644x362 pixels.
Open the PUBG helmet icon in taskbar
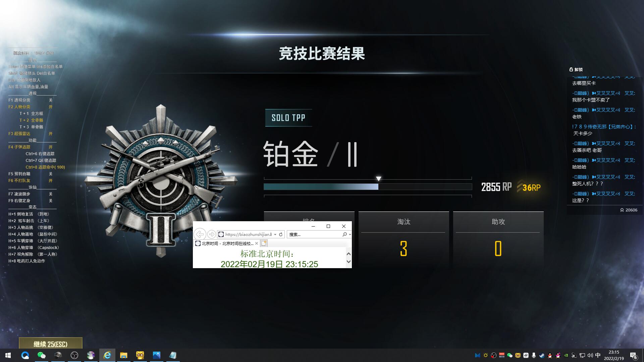click(58, 355)
